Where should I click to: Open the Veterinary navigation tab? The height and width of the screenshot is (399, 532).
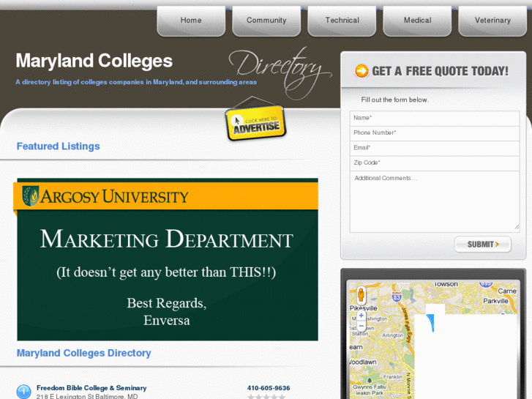[x=492, y=20]
